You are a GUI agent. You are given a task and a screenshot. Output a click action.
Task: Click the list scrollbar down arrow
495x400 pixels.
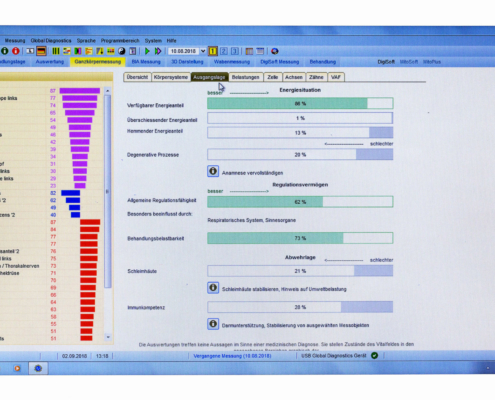click(108, 337)
